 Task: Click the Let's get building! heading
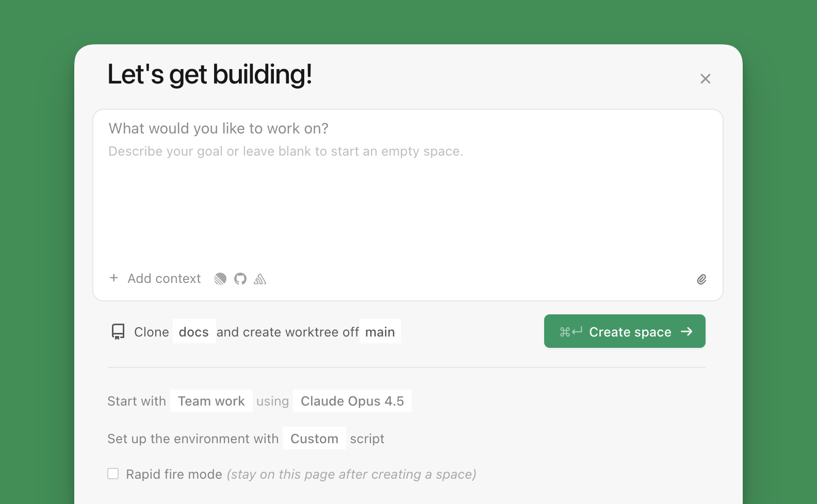[x=210, y=74]
